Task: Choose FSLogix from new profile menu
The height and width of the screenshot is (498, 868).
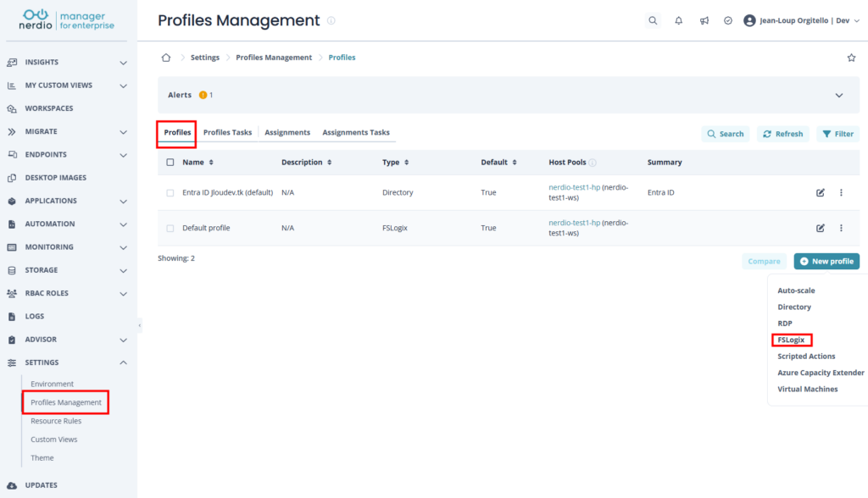Action: pyautogui.click(x=791, y=340)
